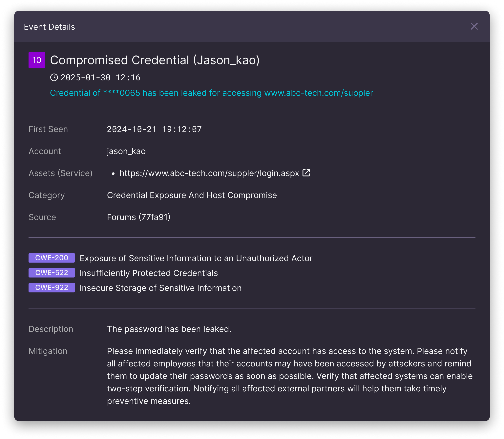Select the CWE-922 badge

click(51, 288)
